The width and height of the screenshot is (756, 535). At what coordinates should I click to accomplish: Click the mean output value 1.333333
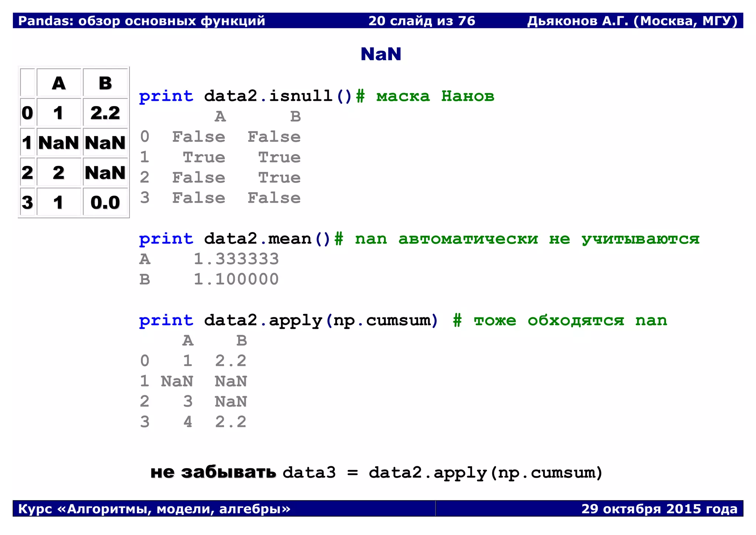236,259
